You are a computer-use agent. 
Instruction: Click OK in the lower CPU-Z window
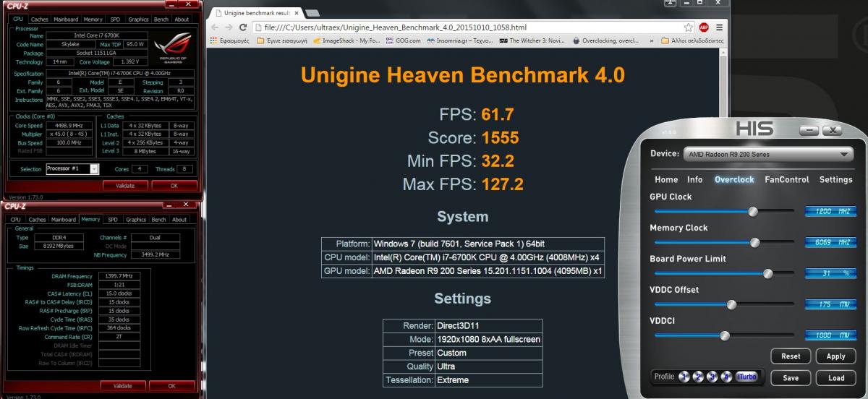tap(171, 386)
